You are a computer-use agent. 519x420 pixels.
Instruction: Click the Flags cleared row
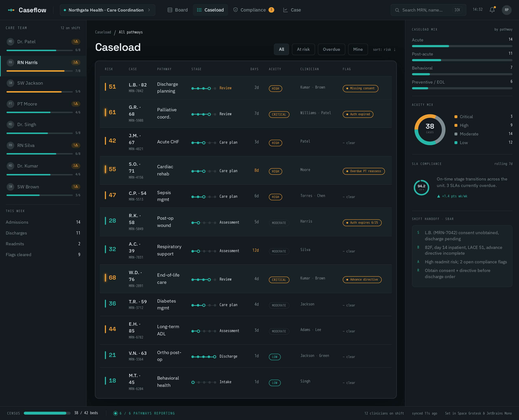43,254
